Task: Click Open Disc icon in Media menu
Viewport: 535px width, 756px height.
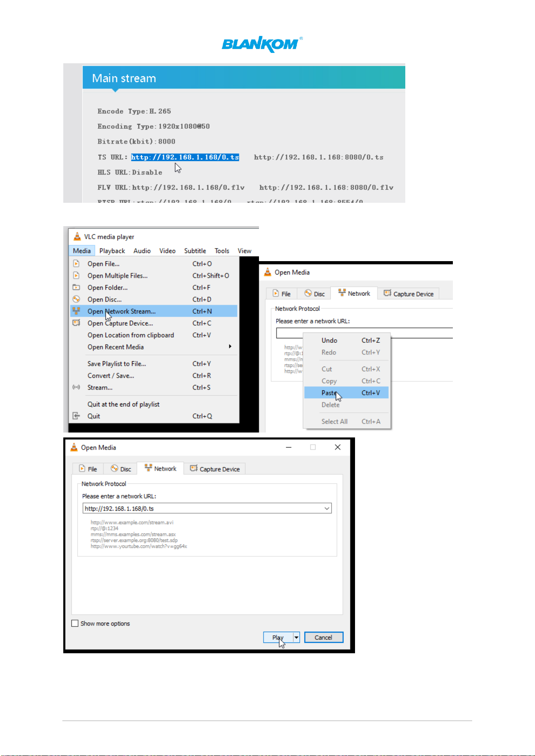Action: 76,299
